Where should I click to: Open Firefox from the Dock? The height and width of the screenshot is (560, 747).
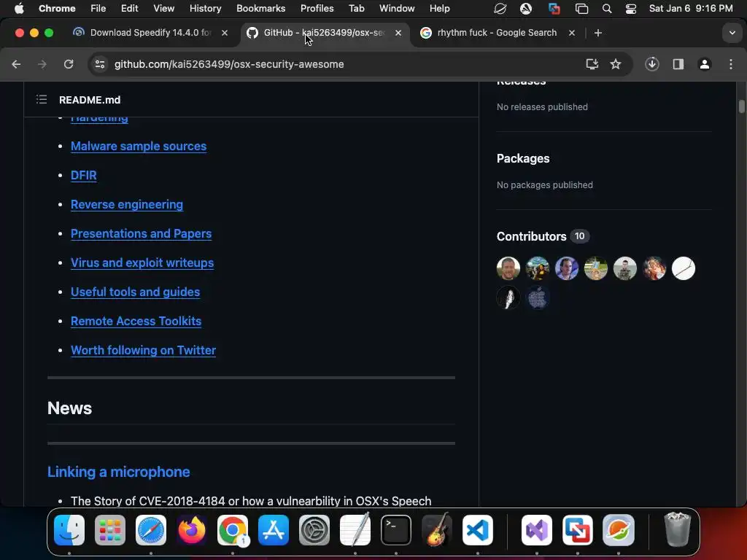(192, 530)
